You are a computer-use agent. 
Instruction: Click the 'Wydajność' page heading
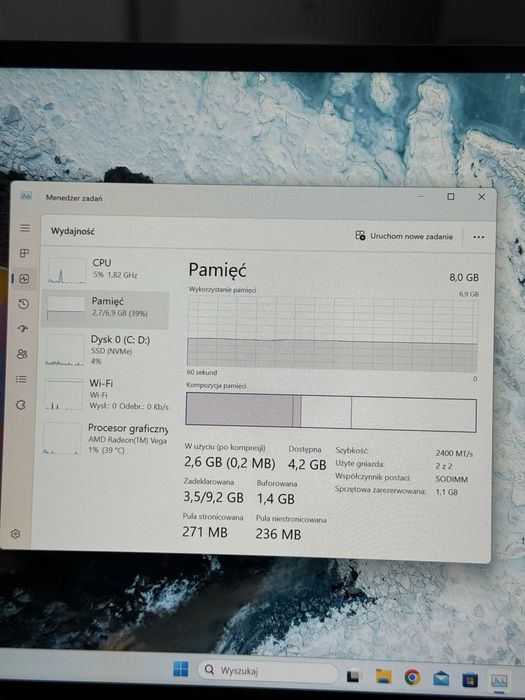(x=73, y=231)
